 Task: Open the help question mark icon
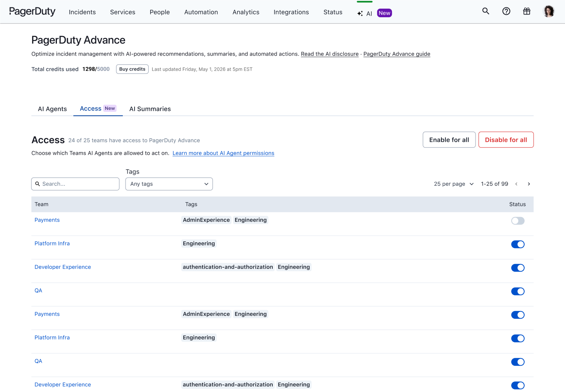tap(506, 11)
